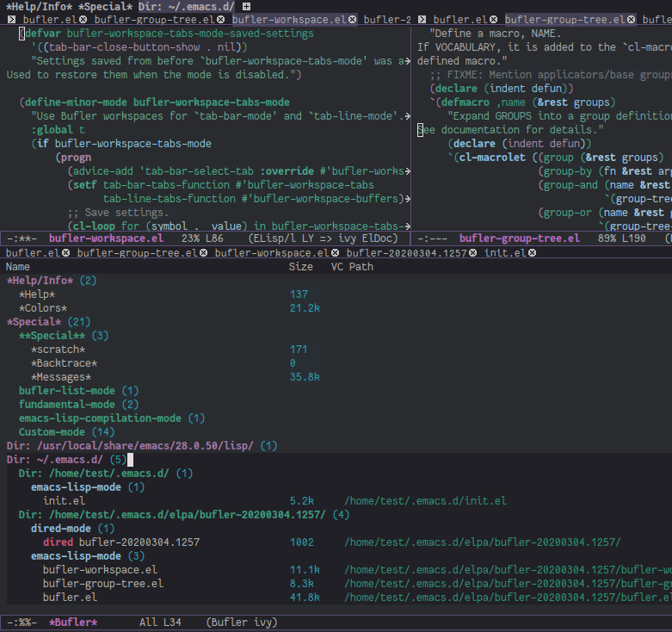This screenshot has height=632, width=672.
Task: Expand the bufler-list-mode (1) group
Action: pyautogui.click(x=78, y=391)
